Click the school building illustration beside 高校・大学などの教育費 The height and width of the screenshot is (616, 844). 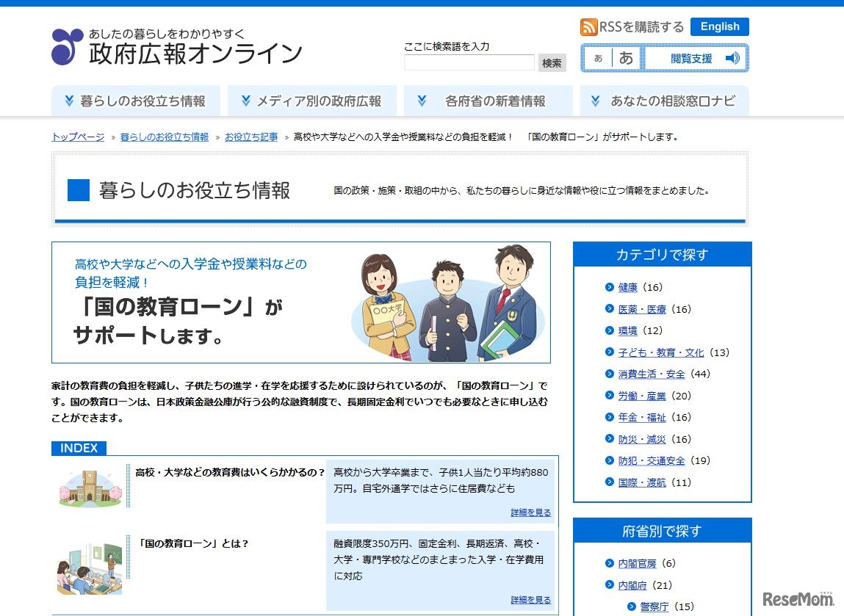(89, 486)
